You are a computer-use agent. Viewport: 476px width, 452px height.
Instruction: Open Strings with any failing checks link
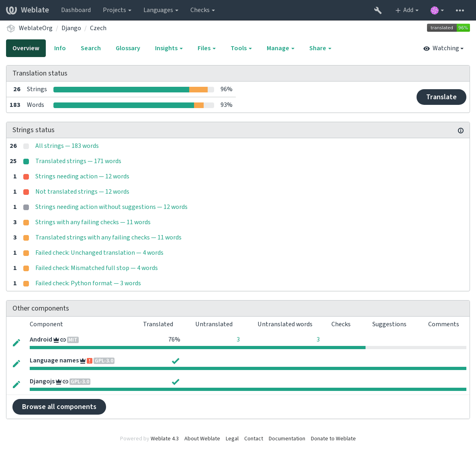pos(93,222)
